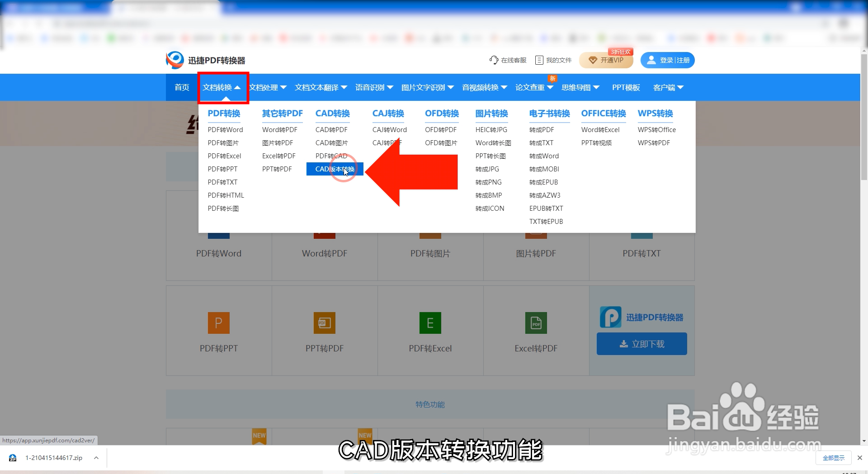Select 转成PNG image option
Image resolution: width=868 pixels, height=474 pixels.
[x=489, y=182]
